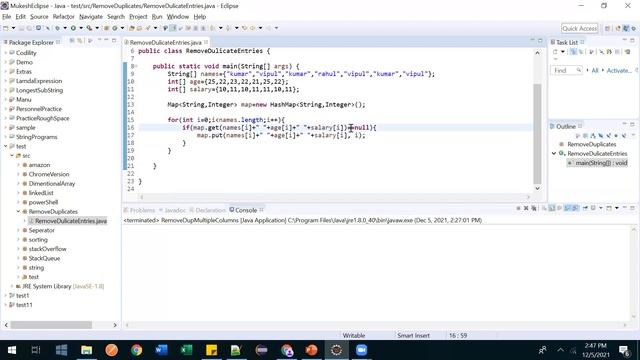Open the Project menu
The height and width of the screenshot is (360, 640).
click(138, 17)
